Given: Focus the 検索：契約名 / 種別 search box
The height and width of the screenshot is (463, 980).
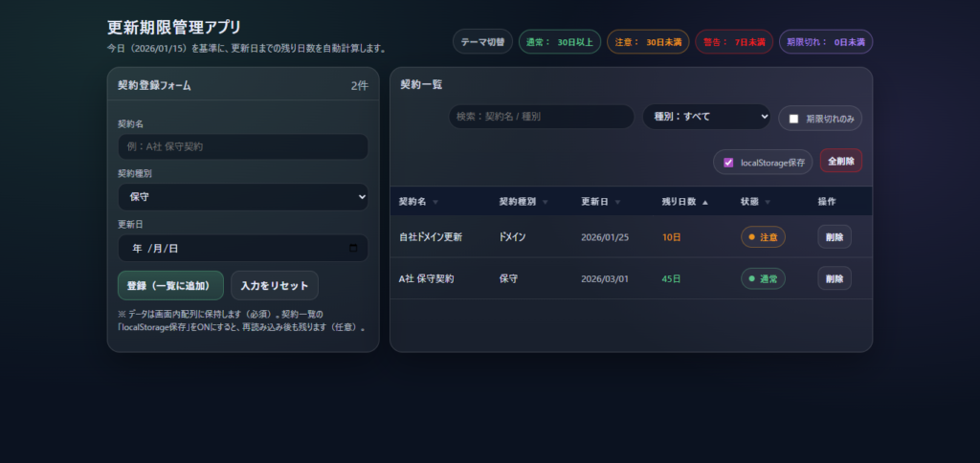Looking at the screenshot, I should (x=542, y=116).
